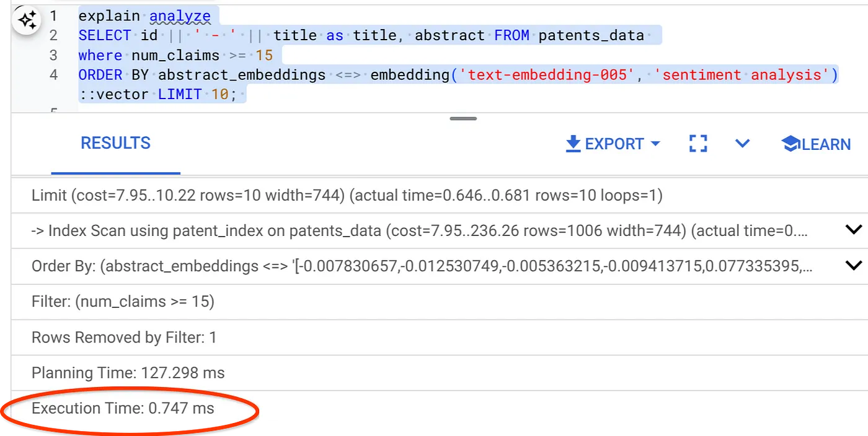Screen dimensions: 868x436
Task: Grab the panel divider drag handle
Action: point(463,118)
